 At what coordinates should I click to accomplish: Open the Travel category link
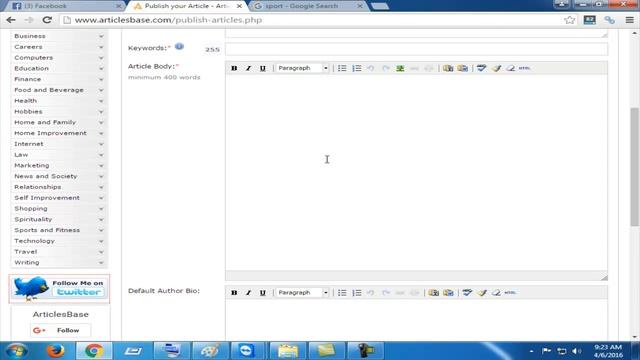click(25, 251)
